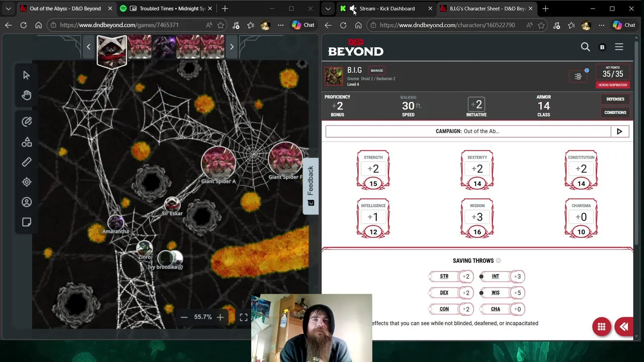Open the more options menu in the left browser

[281, 25]
